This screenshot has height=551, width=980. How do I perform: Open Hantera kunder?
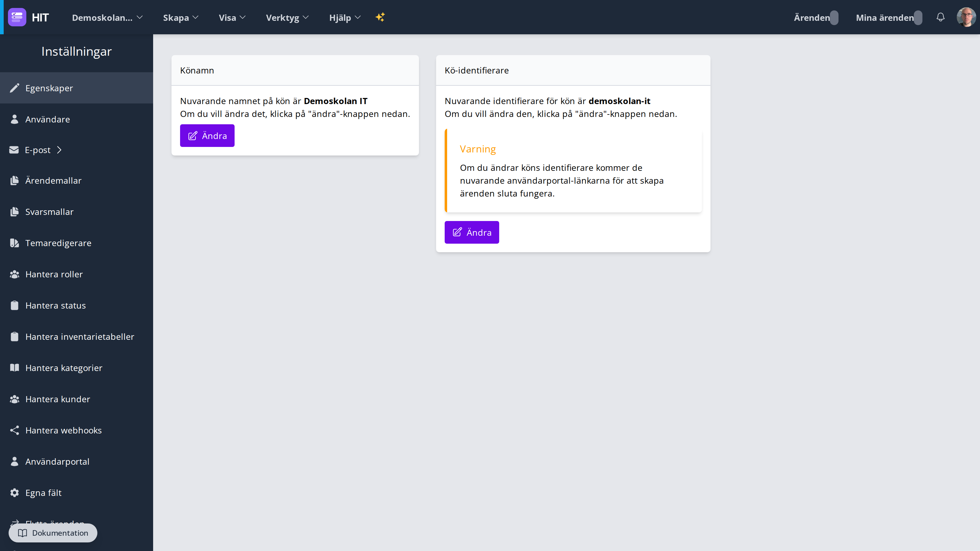(x=77, y=399)
